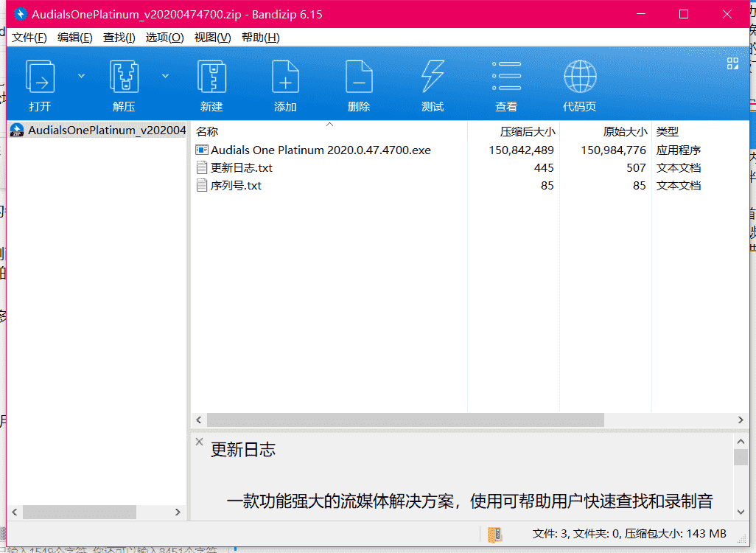Click the zip icon in tree panel
The image size is (756, 553).
click(x=17, y=131)
